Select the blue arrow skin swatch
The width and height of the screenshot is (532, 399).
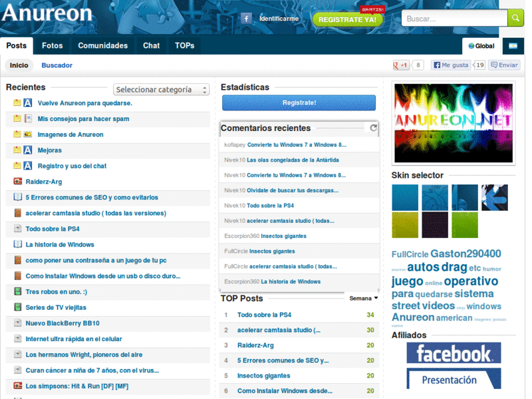point(494,198)
